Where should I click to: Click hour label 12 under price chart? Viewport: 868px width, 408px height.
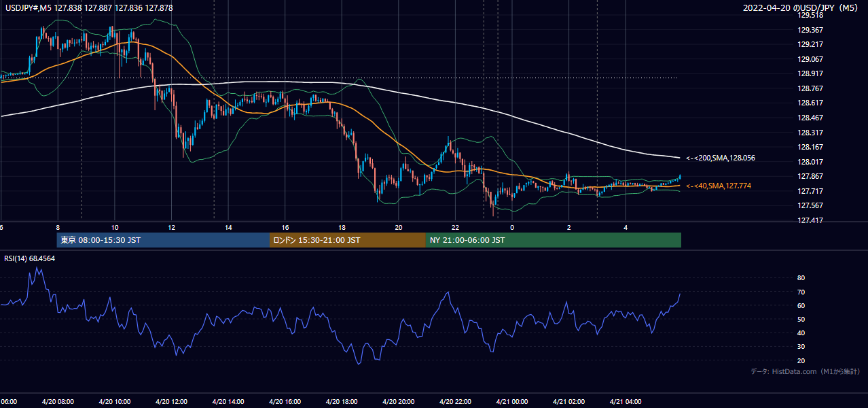pyautogui.click(x=172, y=227)
